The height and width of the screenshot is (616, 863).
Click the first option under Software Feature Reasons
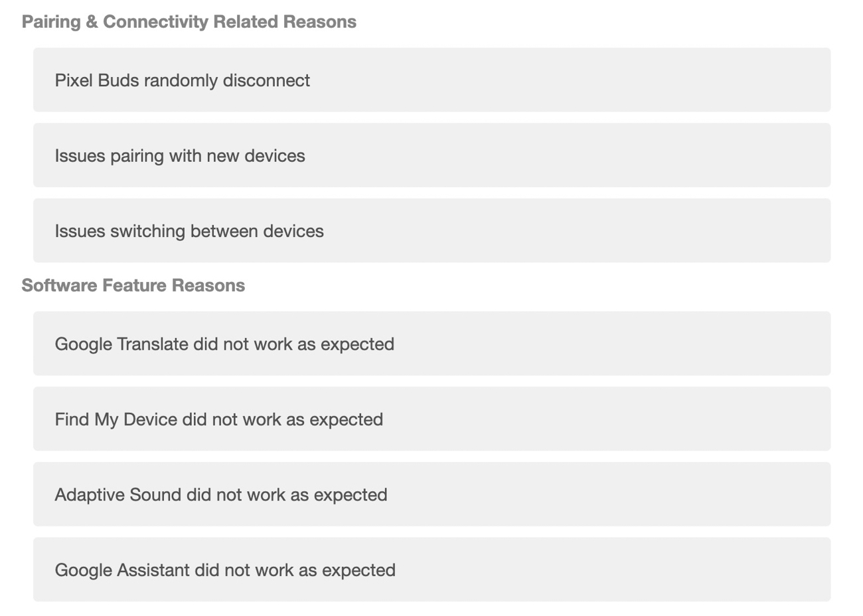pyautogui.click(x=431, y=344)
